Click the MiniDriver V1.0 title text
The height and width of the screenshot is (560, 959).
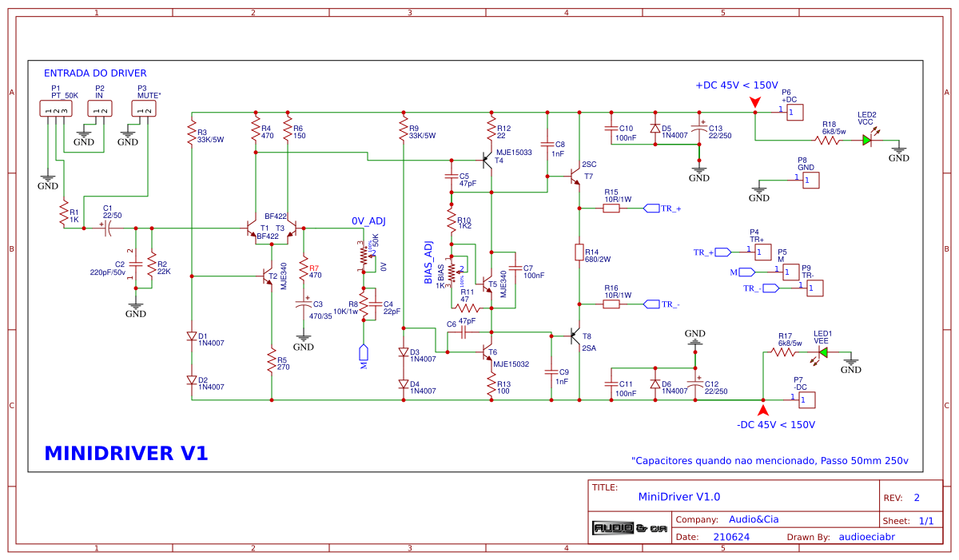pos(678,496)
